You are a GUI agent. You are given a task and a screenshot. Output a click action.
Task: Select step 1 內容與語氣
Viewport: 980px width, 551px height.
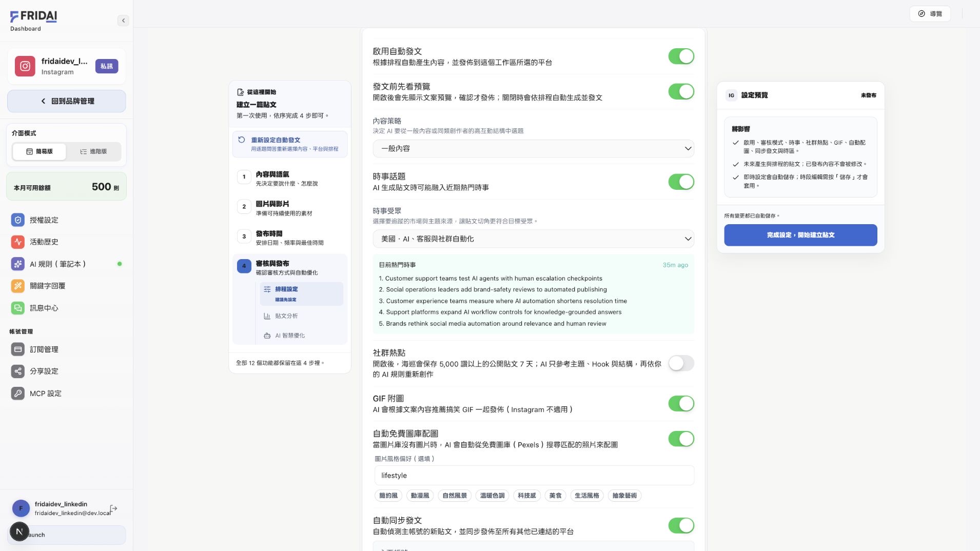pyautogui.click(x=290, y=178)
